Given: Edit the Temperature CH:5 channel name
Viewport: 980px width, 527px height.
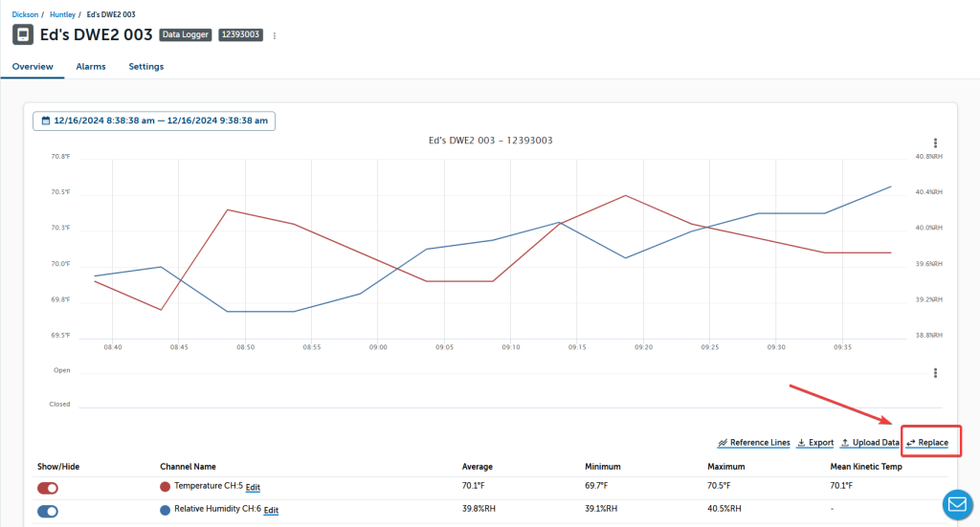Looking at the screenshot, I should pyautogui.click(x=253, y=488).
